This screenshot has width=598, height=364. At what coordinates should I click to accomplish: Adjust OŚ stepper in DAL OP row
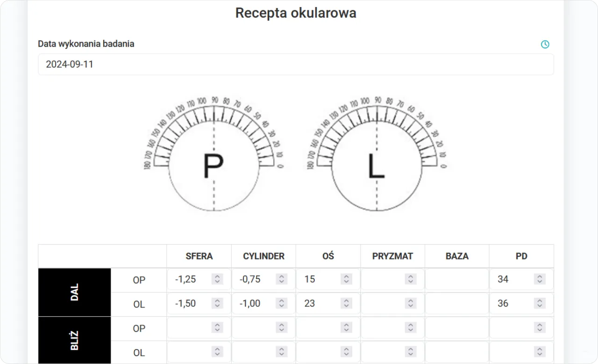pyautogui.click(x=346, y=279)
